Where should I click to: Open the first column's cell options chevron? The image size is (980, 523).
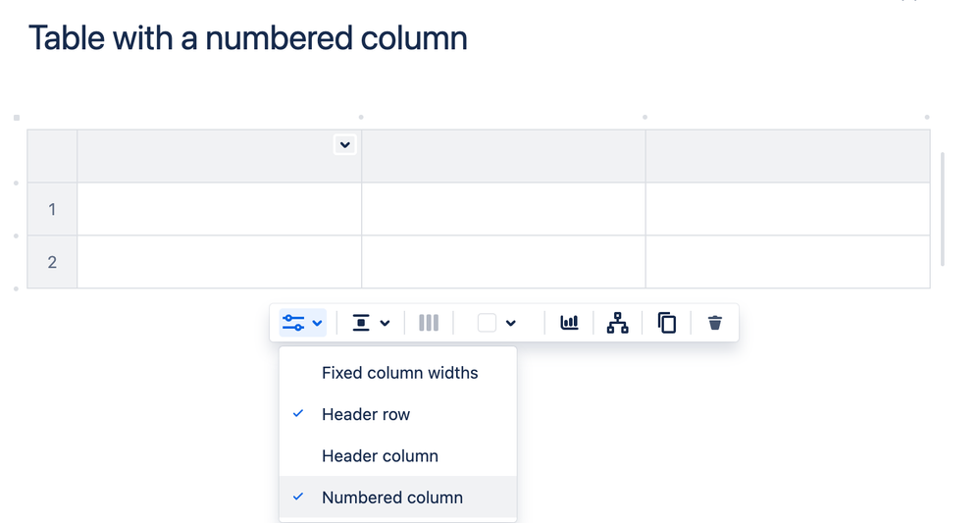click(344, 145)
